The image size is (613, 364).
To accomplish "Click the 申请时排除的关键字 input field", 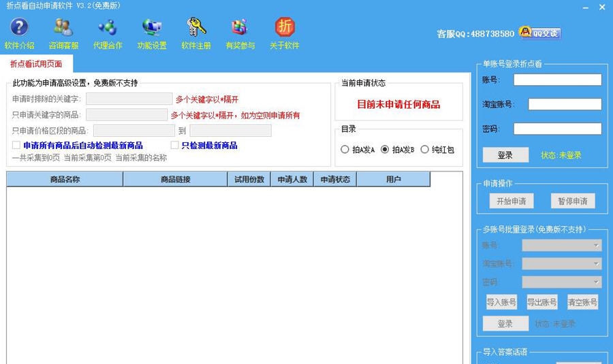I will [x=129, y=99].
